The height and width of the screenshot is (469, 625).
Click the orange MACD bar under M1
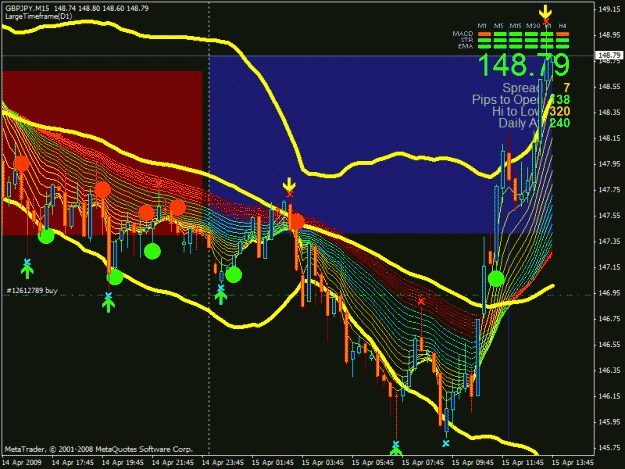pyautogui.click(x=483, y=34)
